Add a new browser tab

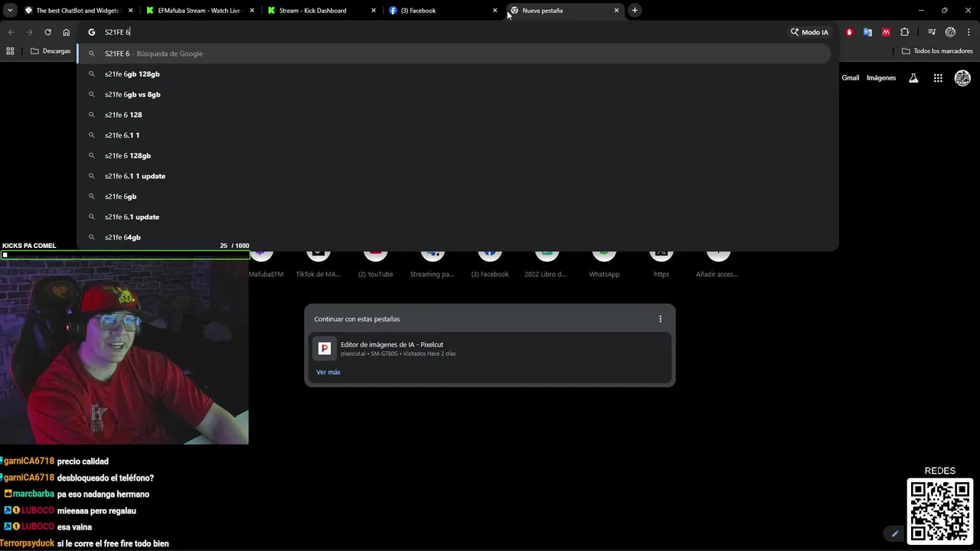(635, 11)
